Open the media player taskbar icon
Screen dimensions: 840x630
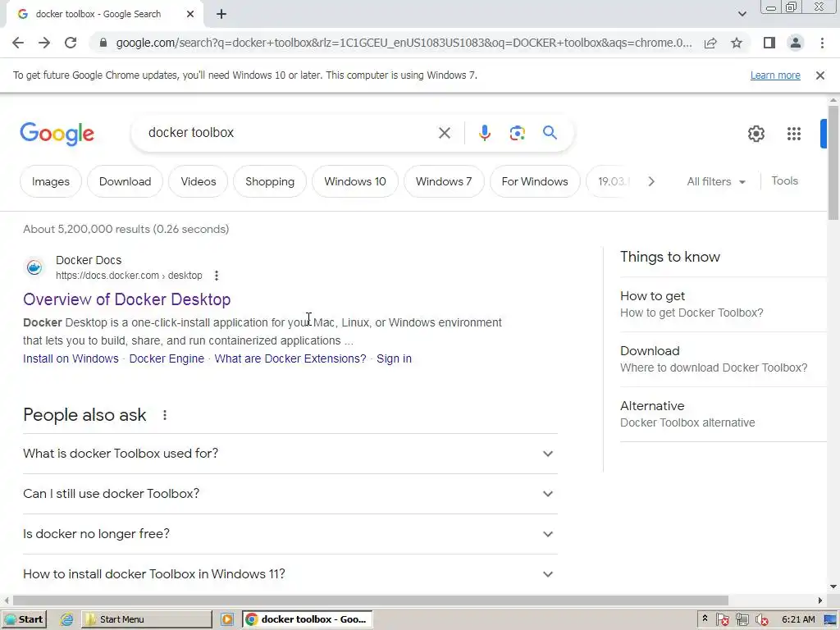click(227, 619)
